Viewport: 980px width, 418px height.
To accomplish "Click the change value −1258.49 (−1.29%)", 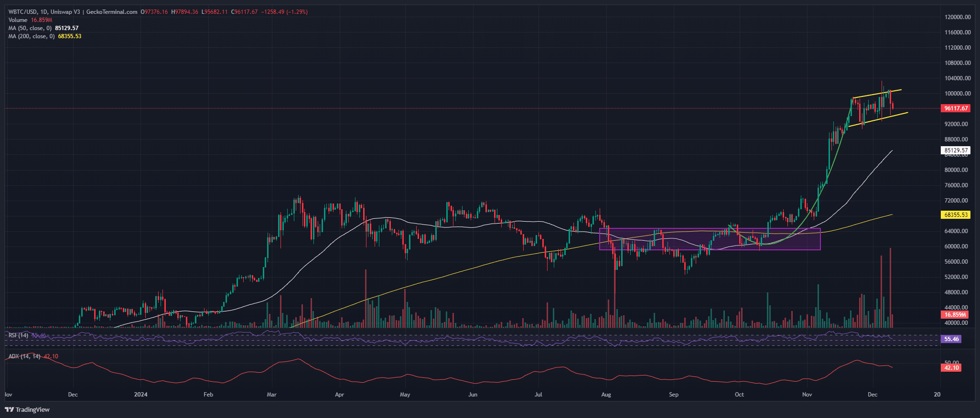I will 284,12.
